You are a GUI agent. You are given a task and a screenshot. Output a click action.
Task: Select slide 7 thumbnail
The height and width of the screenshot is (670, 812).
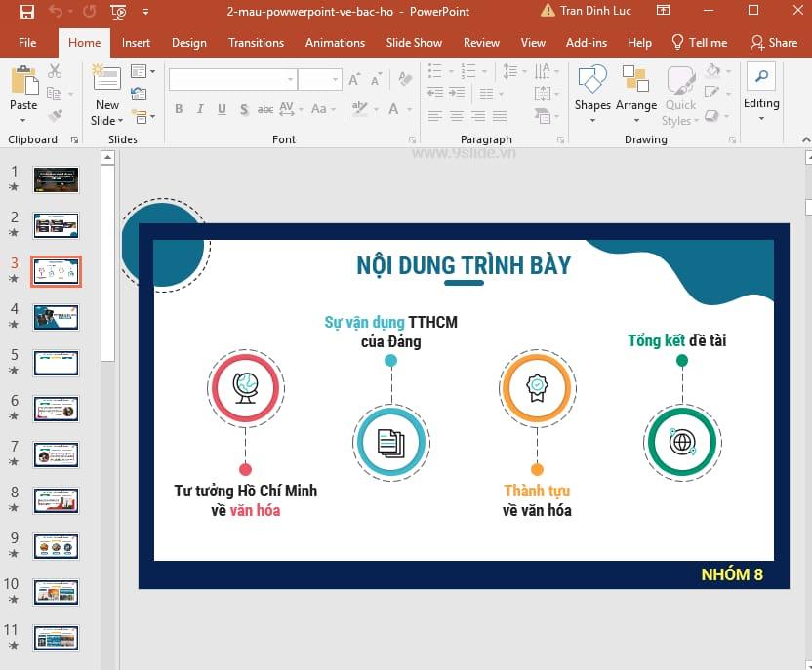(x=56, y=454)
